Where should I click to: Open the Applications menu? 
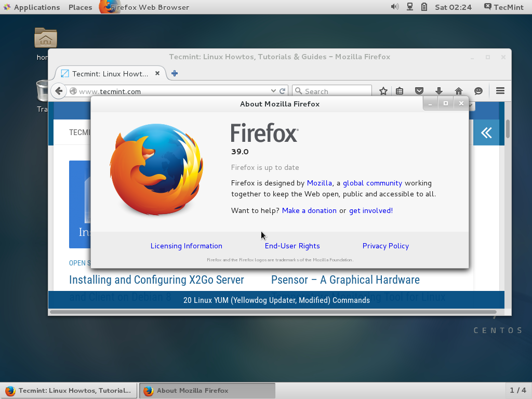point(32,7)
